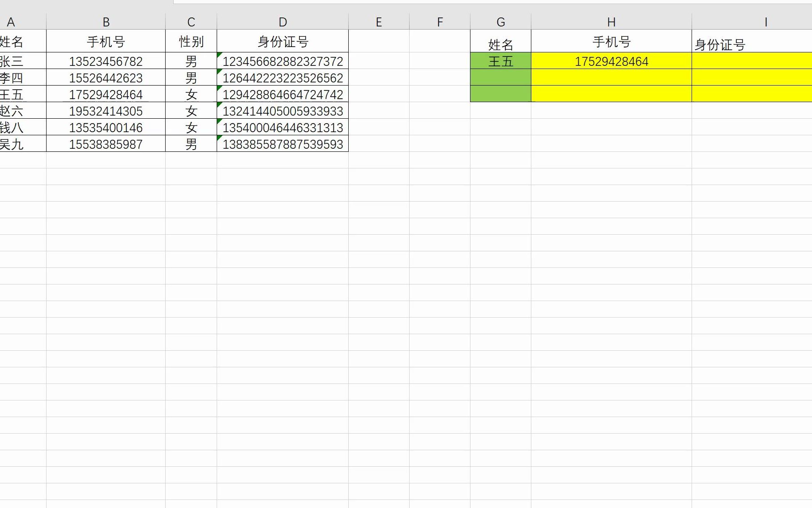Click the 身份证号 header cell in column D
The width and height of the screenshot is (812, 508).
282,41
